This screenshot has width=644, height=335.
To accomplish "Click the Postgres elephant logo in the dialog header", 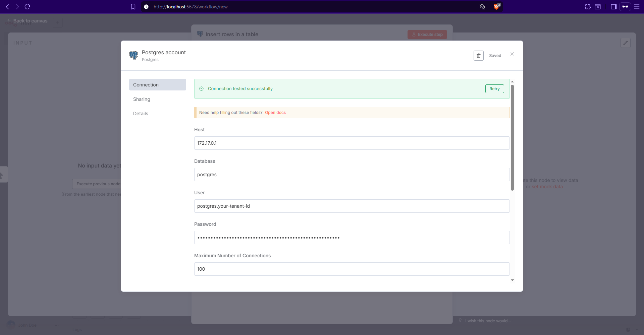I will tap(133, 56).
